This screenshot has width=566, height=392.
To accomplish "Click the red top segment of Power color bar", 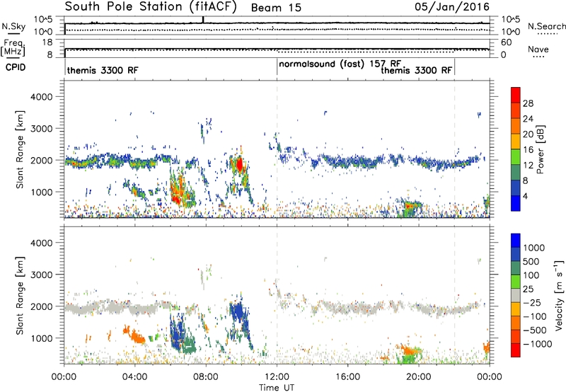I will pos(516,96).
